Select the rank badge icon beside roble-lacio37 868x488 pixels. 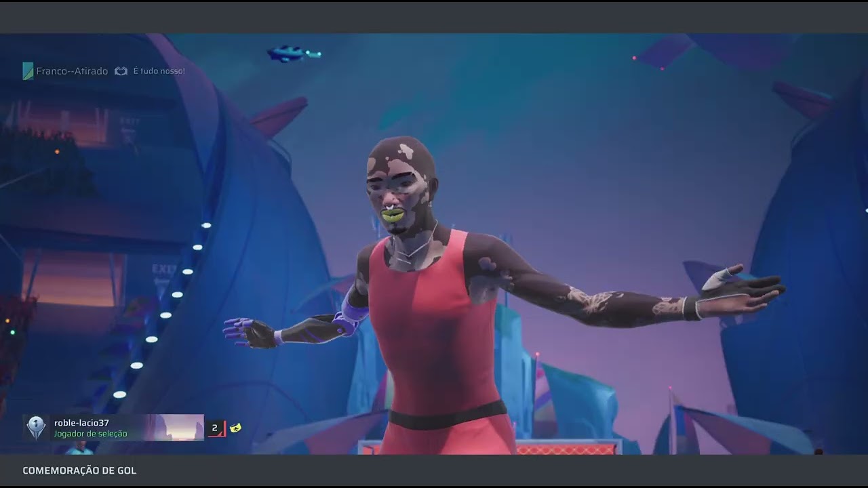point(36,428)
